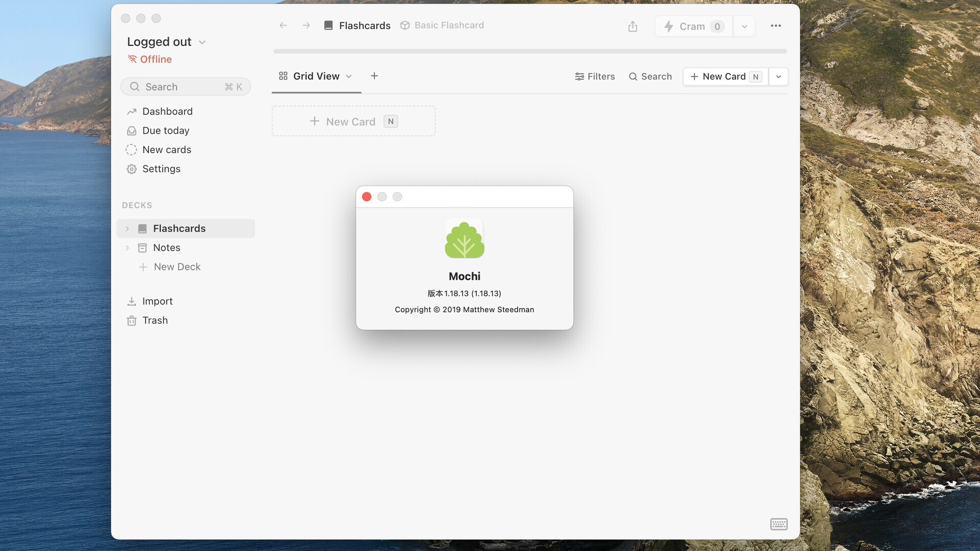Open the Logged out account dropdown
This screenshot has width=980, height=551.
click(166, 42)
